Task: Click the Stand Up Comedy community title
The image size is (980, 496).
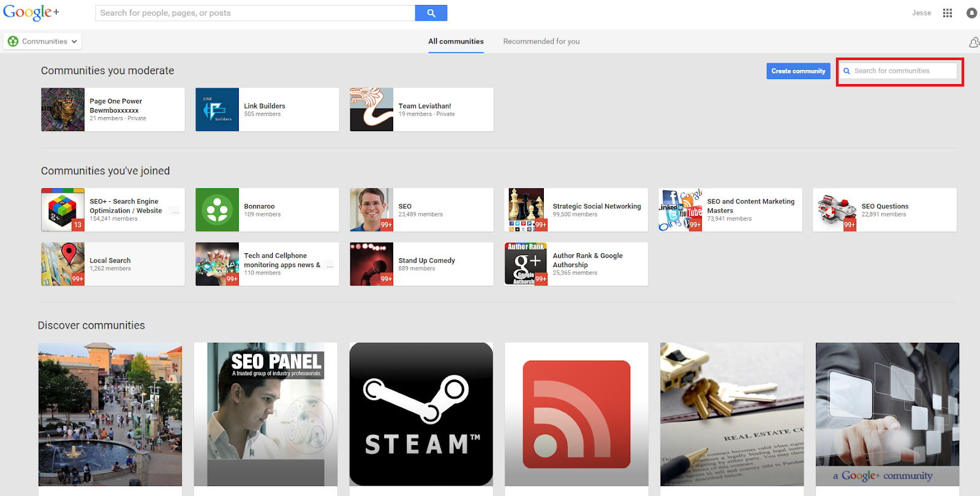Action: [x=426, y=261]
